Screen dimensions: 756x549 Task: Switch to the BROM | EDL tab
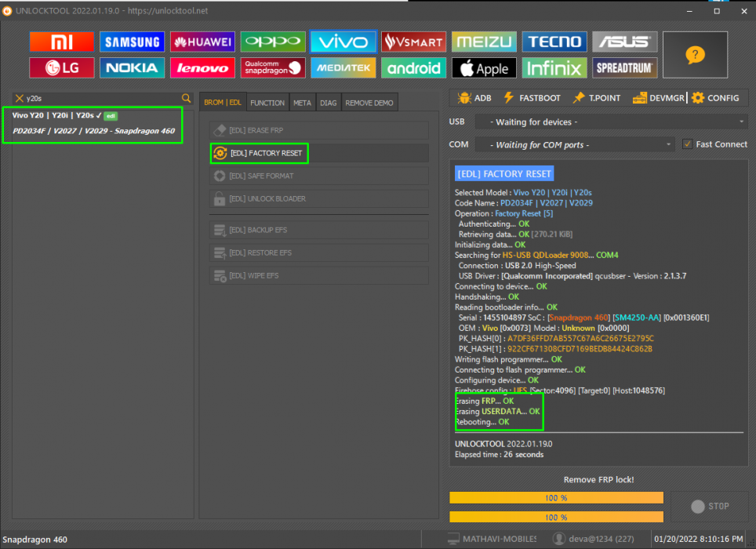(223, 103)
